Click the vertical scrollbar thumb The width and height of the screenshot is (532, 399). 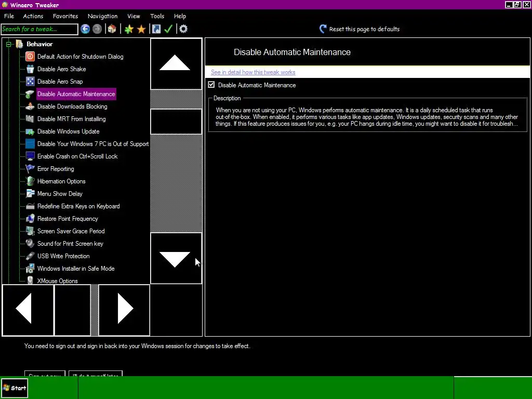pos(176,122)
